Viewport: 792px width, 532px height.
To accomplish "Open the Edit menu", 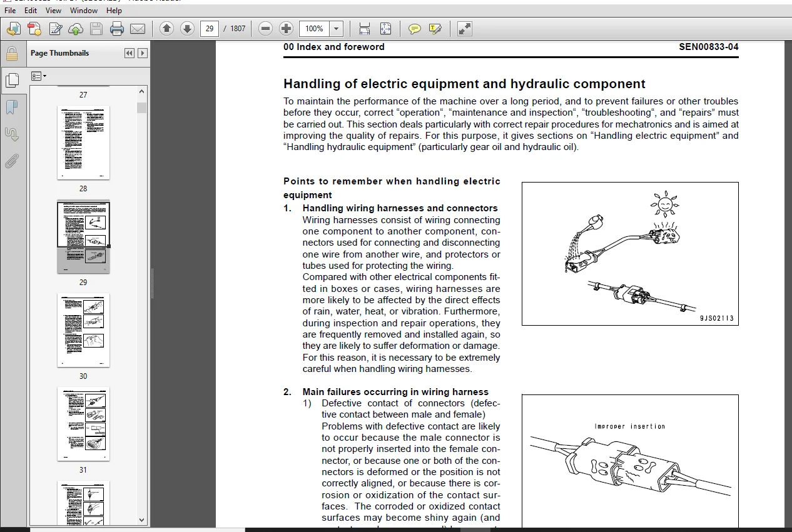I will coord(31,11).
